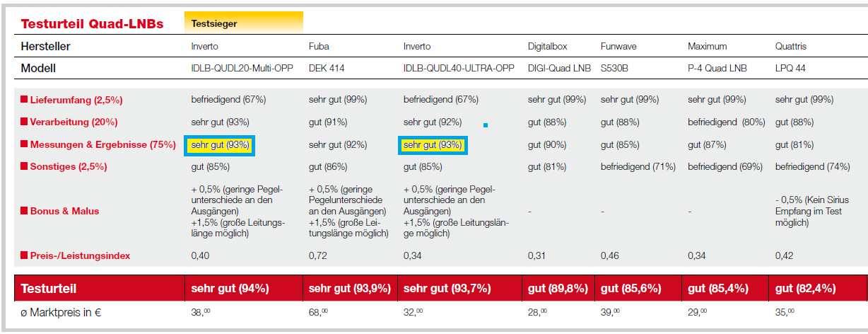Click model 'LPQ 44'
Image resolution: width=868 pixels, height=334 pixels.
click(791, 69)
